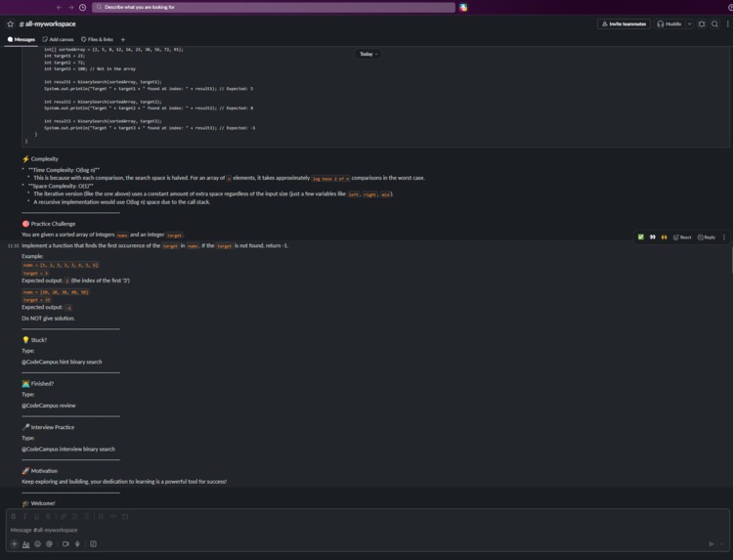Click the send message arrow
The image size is (733, 560).
click(711, 544)
